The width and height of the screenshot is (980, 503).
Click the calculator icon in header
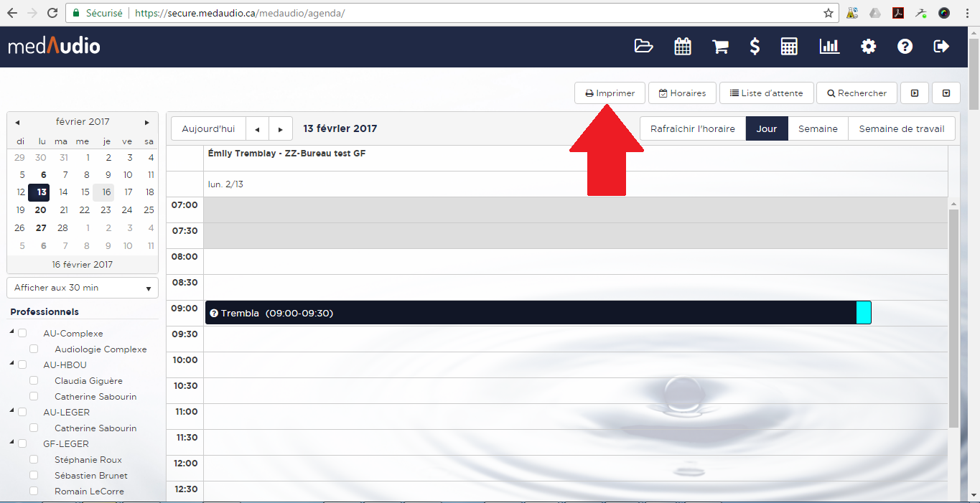click(789, 47)
